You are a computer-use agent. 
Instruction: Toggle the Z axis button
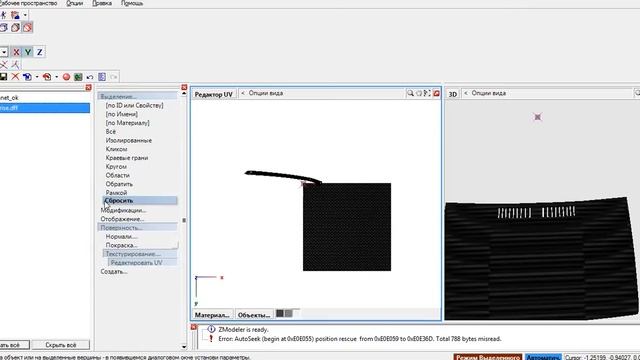pyautogui.click(x=40, y=52)
